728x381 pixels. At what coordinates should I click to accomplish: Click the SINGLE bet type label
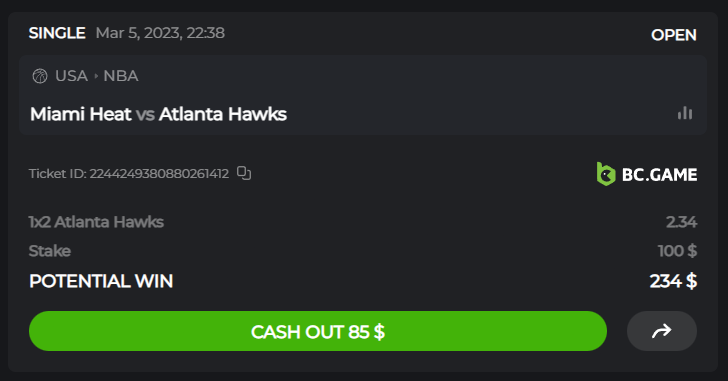tap(57, 33)
